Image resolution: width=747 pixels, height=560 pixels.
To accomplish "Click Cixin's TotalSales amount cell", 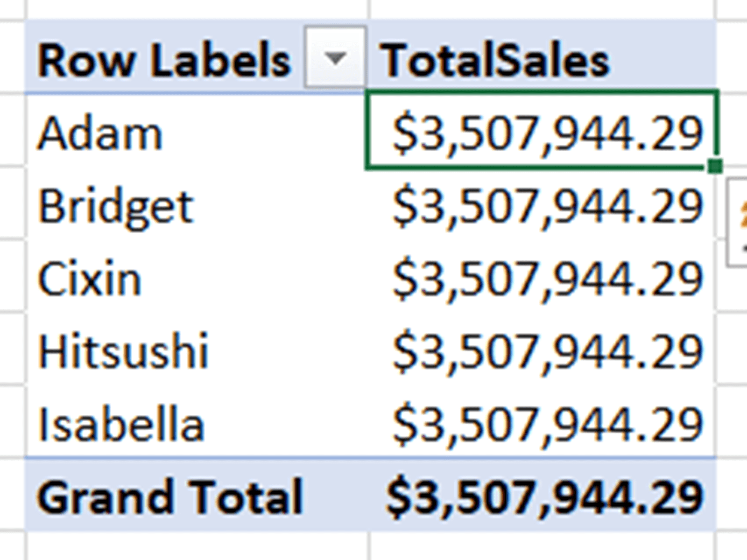I will (546, 280).
